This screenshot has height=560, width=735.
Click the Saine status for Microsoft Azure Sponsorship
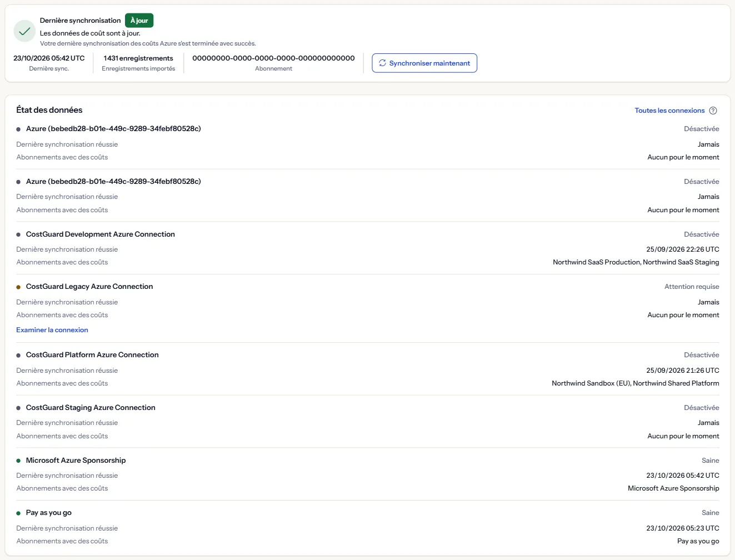point(711,461)
